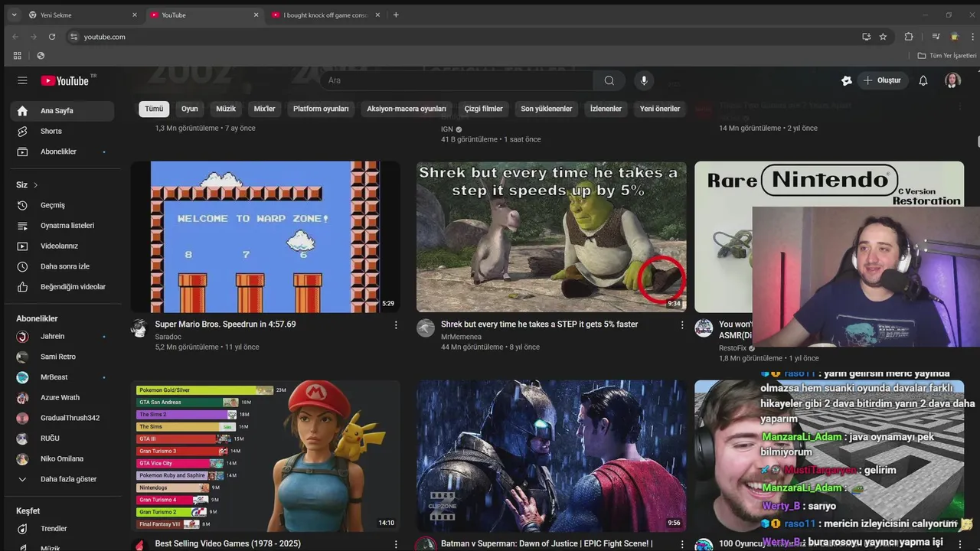
Task: Open Tüm Yer İşaretleri bookmarks folder
Action: (947, 56)
